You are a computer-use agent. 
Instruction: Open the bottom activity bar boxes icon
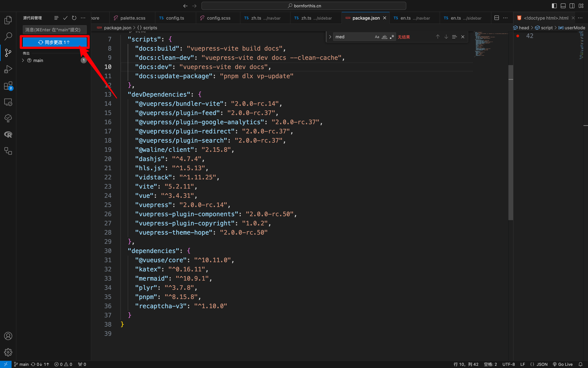8,151
